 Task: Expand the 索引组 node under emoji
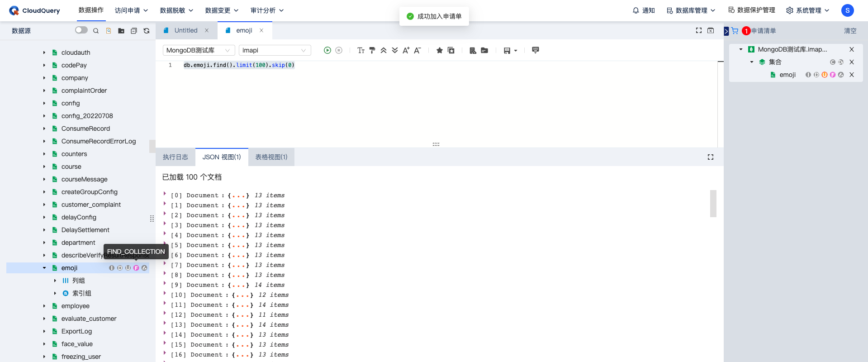pyautogui.click(x=55, y=293)
